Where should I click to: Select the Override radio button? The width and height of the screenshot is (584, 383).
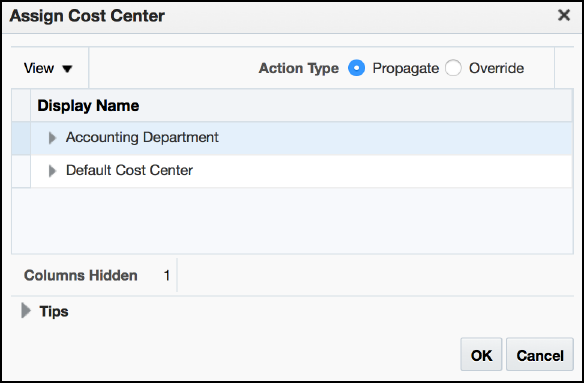point(453,68)
